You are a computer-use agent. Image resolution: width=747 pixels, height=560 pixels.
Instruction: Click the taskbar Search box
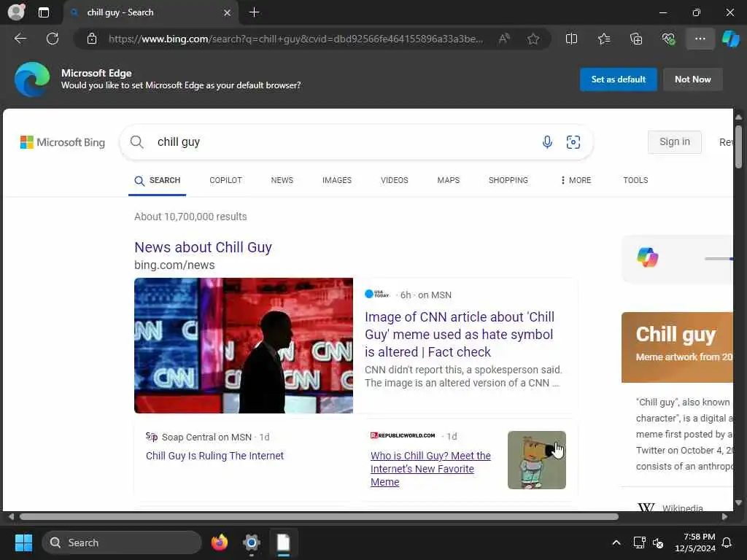[122, 542]
